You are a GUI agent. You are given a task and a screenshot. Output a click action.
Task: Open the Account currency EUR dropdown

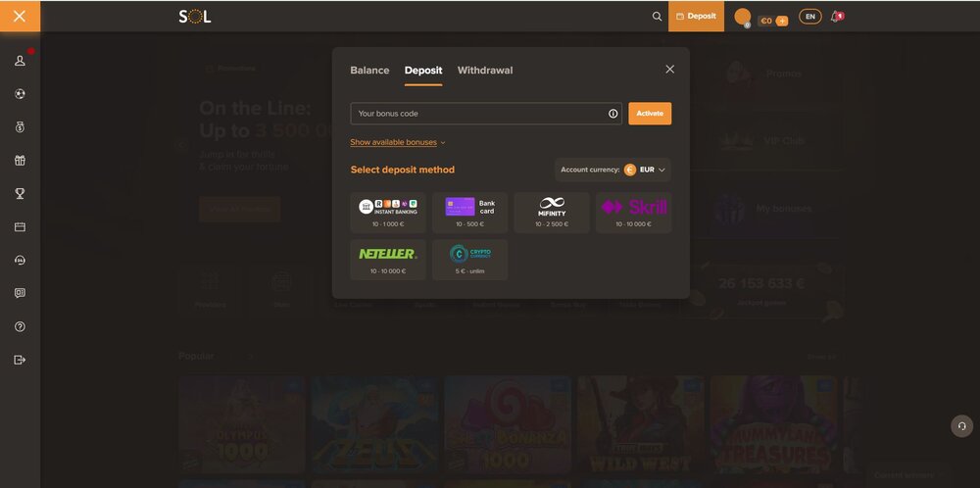click(x=612, y=170)
